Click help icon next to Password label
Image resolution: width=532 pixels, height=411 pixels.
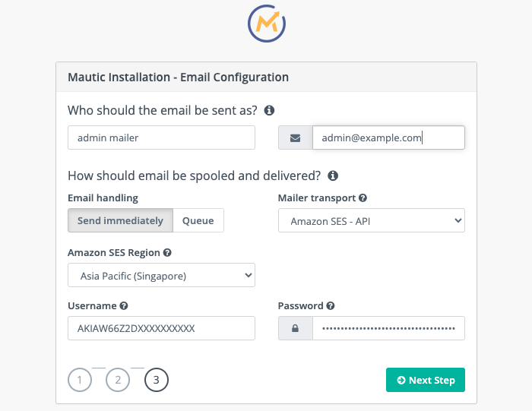point(331,306)
